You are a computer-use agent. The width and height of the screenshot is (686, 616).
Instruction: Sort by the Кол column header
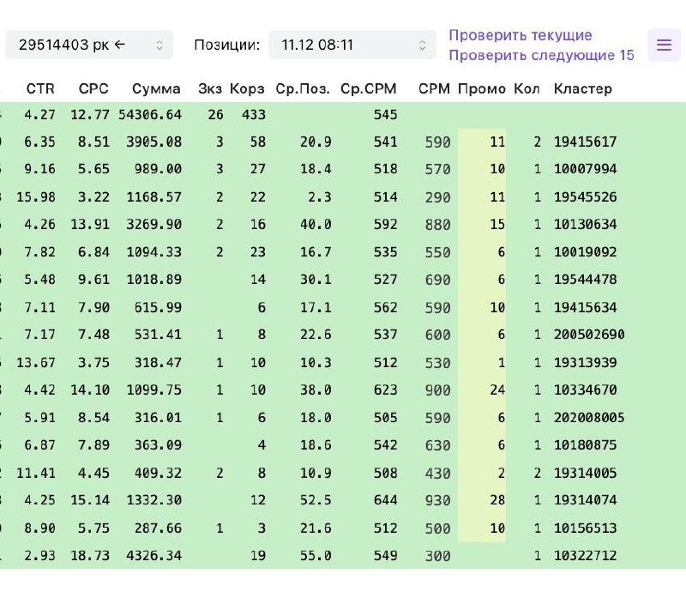click(x=527, y=89)
